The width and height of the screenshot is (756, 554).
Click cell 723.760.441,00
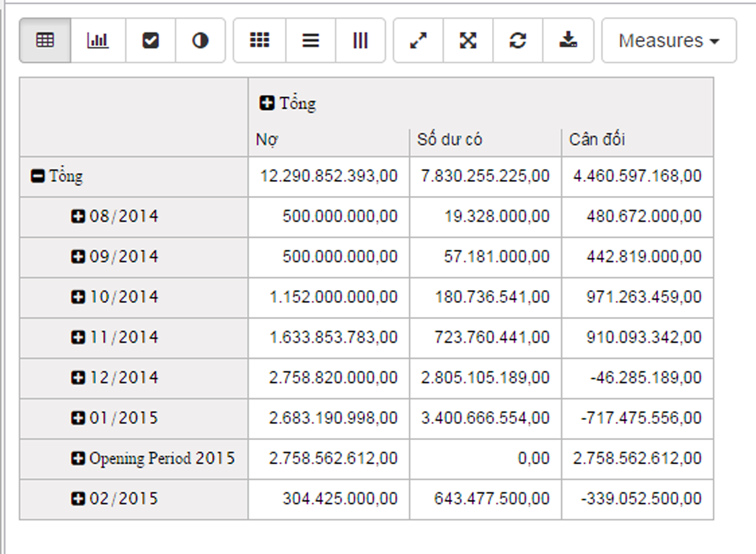[492, 337]
